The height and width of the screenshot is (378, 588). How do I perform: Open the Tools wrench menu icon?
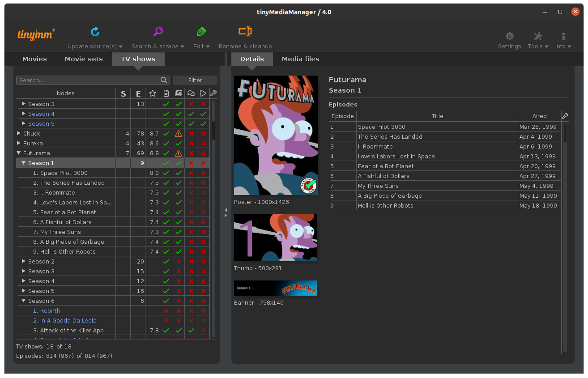coord(538,37)
